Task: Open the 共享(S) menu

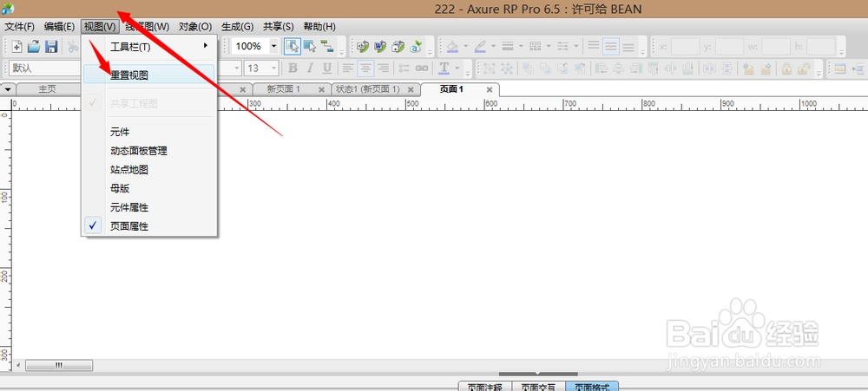Action: [x=278, y=27]
